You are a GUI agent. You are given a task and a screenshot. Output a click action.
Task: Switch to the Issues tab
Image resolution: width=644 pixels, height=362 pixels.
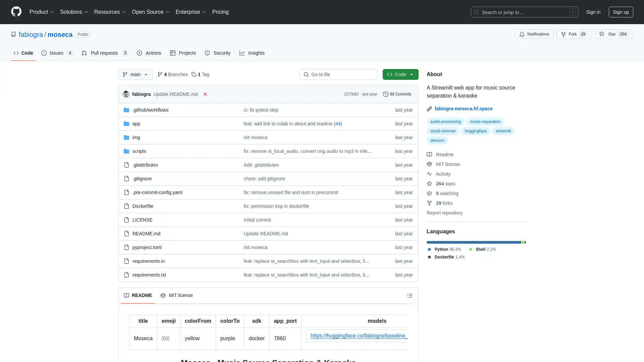57,53
